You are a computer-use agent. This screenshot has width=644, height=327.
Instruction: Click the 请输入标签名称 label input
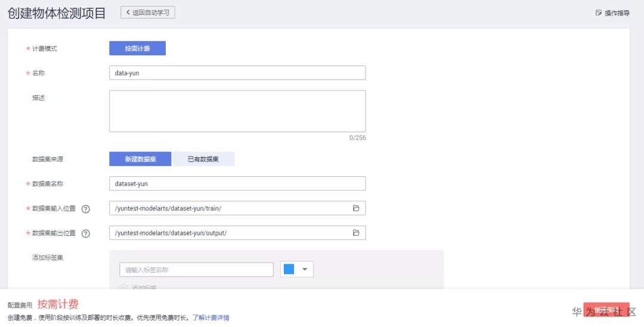(x=196, y=270)
